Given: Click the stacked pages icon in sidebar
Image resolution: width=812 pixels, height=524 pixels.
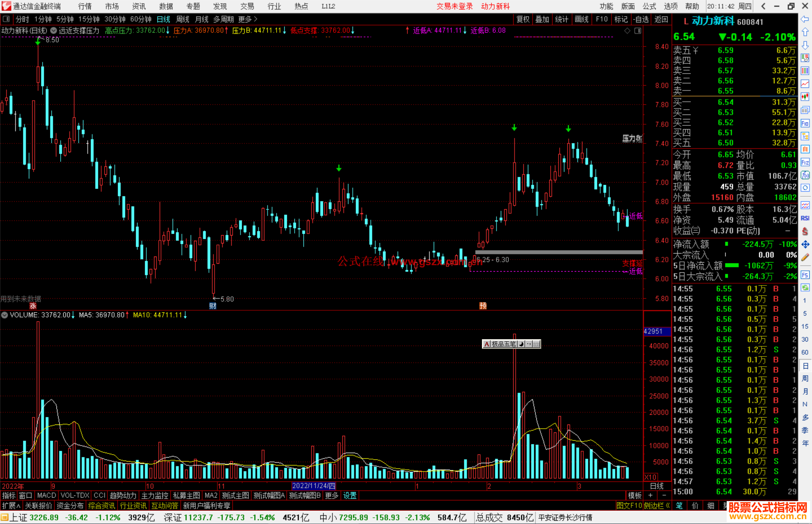Looking at the screenshot, I should [805, 110].
